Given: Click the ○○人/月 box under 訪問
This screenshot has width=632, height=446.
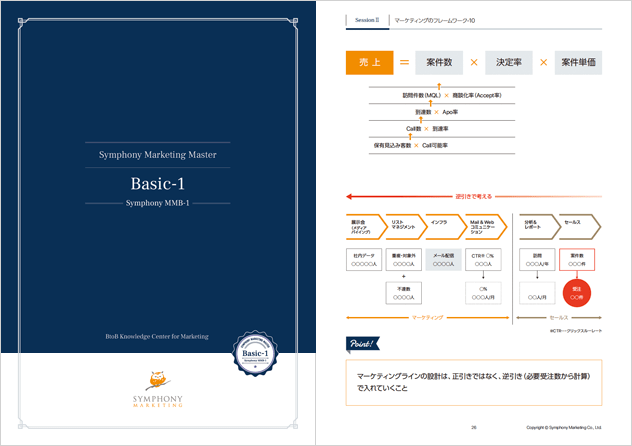Looking at the screenshot, I should (537, 293).
